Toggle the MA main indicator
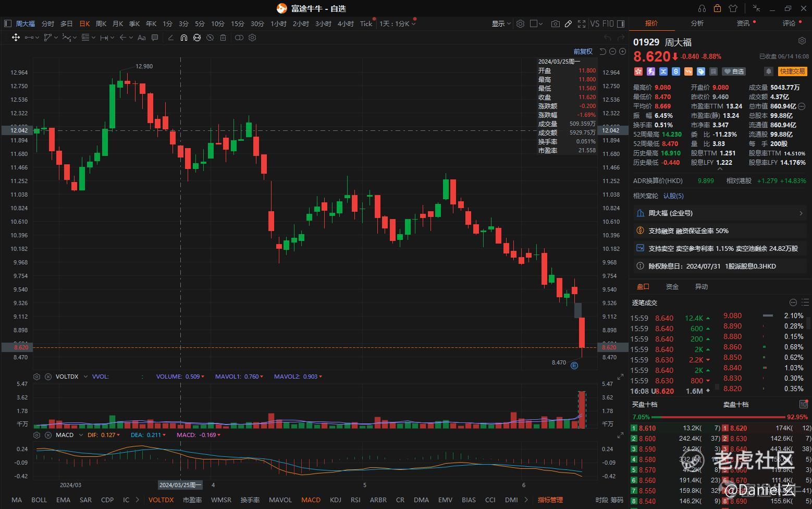Viewport: 812px width, 509px height. [x=17, y=500]
